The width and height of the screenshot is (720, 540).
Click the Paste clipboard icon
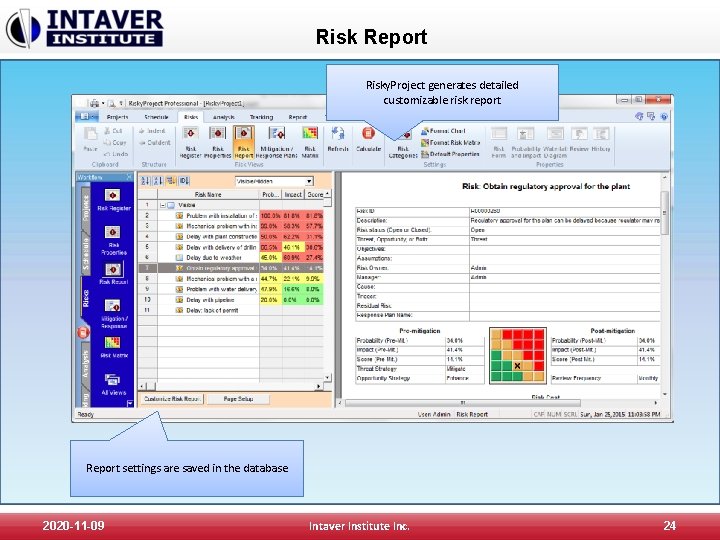click(90, 140)
